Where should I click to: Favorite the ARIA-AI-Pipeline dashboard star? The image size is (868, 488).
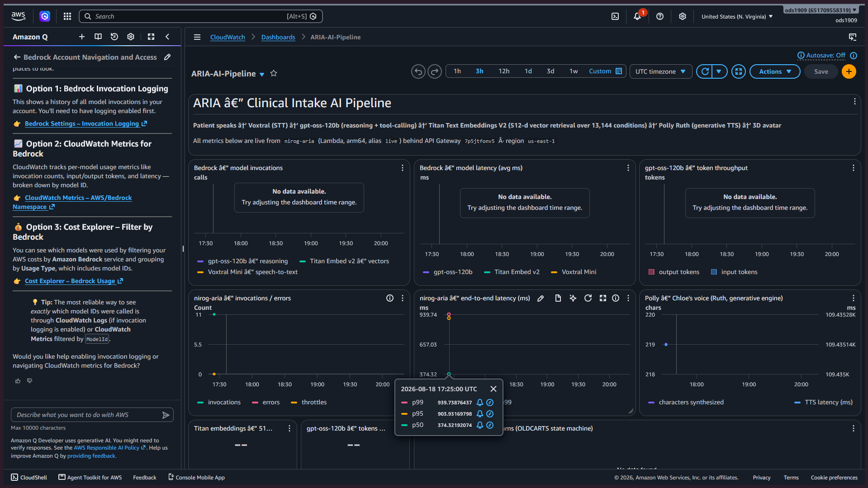coord(274,73)
